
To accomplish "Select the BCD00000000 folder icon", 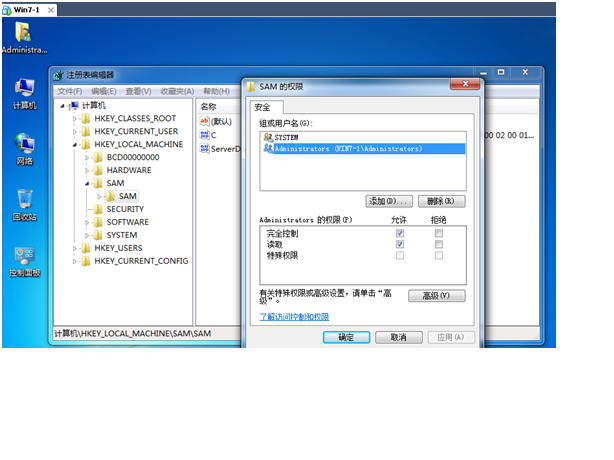I will [98, 157].
